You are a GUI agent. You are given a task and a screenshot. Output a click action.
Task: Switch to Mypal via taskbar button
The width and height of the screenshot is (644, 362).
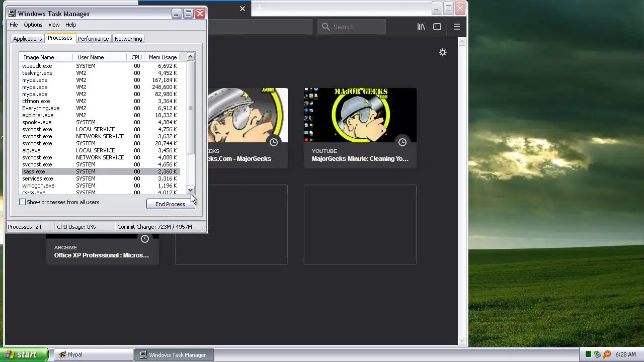[x=94, y=354]
